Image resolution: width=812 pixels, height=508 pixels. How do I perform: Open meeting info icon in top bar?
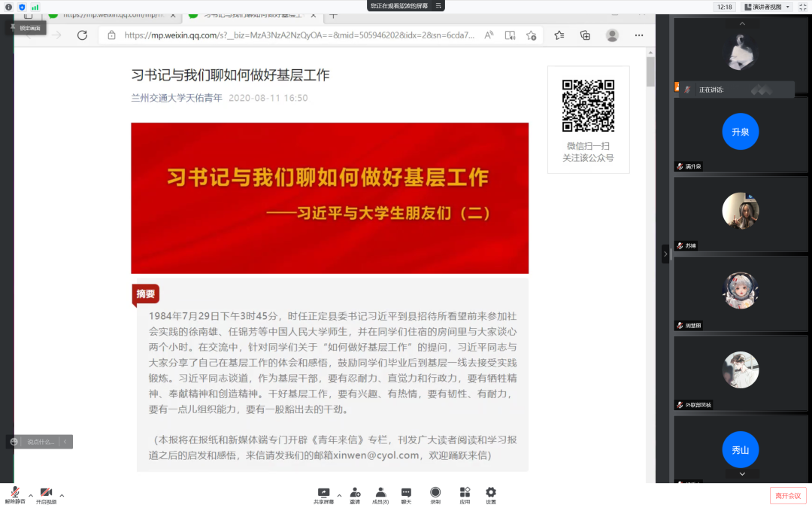pos(9,8)
